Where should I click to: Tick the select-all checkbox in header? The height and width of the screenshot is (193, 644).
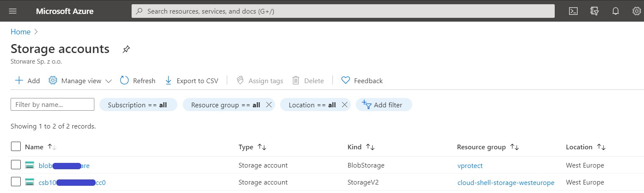[16, 147]
